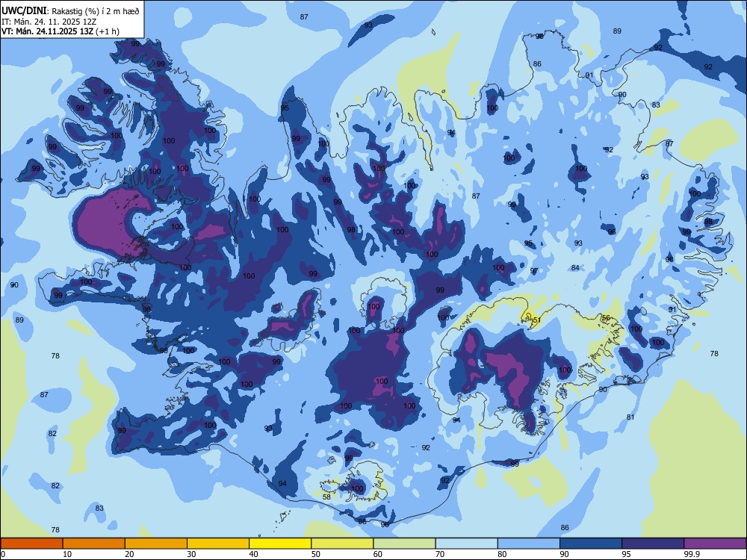The height and width of the screenshot is (560, 747).
Task: Click the medium blue 80–90 legend swatch
Action: pos(529,544)
